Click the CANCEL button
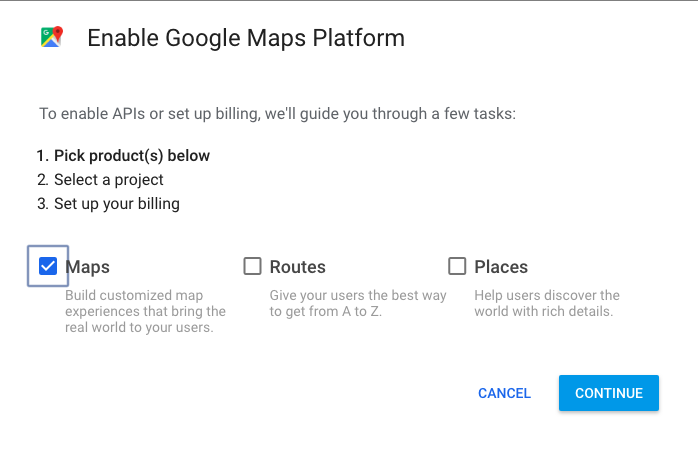This screenshot has height=450, width=698. tap(504, 393)
